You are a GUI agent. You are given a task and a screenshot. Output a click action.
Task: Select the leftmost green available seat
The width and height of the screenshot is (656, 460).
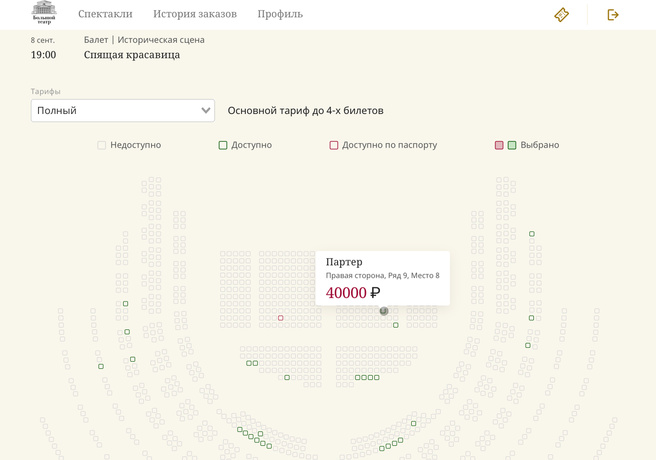click(101, 367)
